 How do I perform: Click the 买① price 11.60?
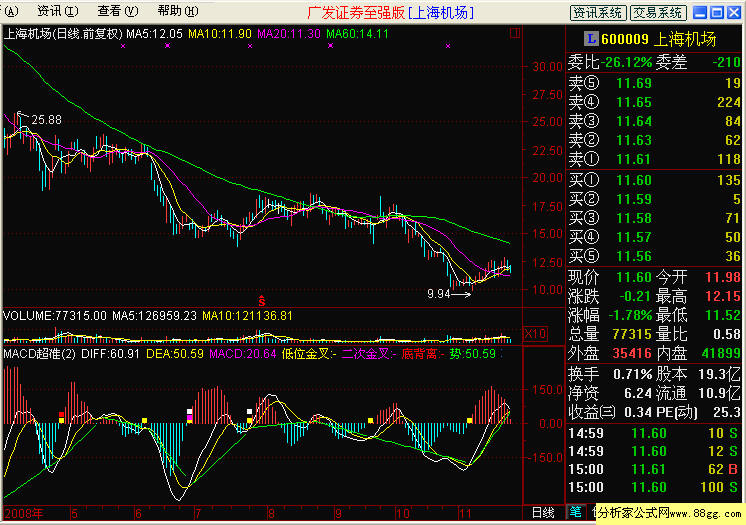634,180
